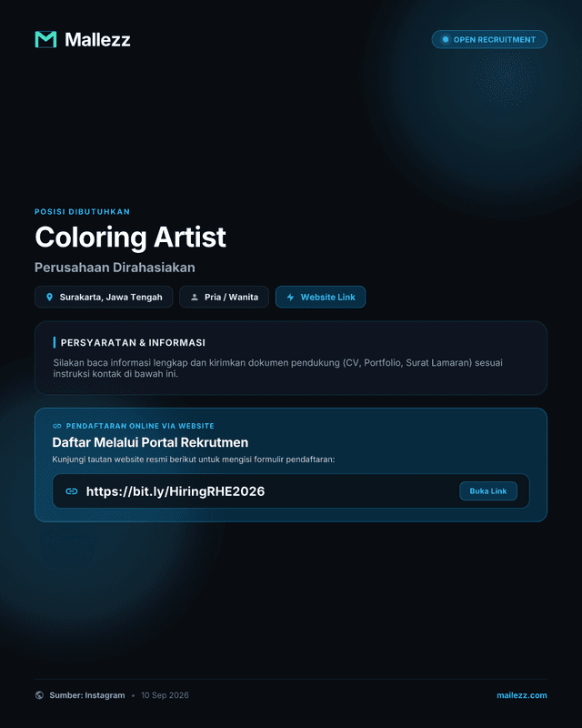Screen dimensions: 582x728
Task: Open the https://bit.ly/HiringRHE2026 link
Action: click(176, 491)
